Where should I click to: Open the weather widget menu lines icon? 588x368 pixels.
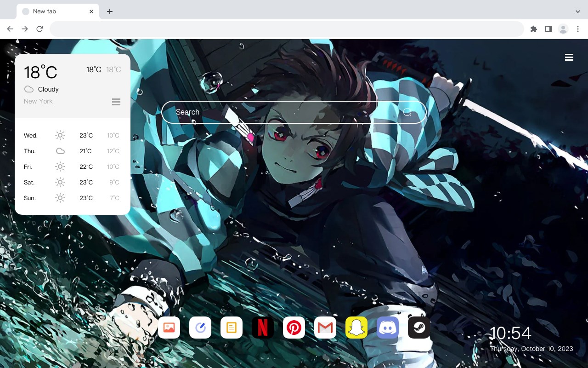[x=116, y=102]
